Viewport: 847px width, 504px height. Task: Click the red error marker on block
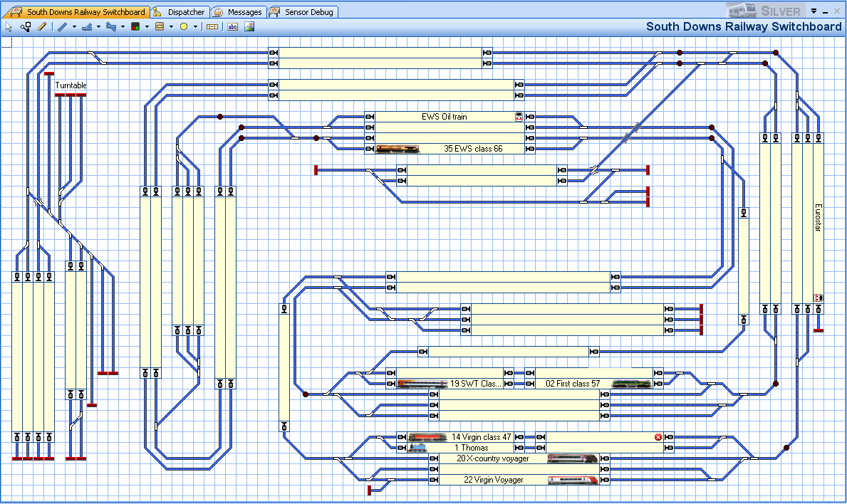pos(658,437)
